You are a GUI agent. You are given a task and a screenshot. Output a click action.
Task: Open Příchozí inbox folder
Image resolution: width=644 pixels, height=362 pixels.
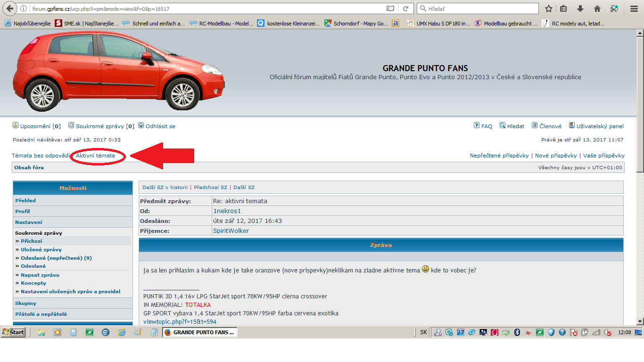(31, 241)
